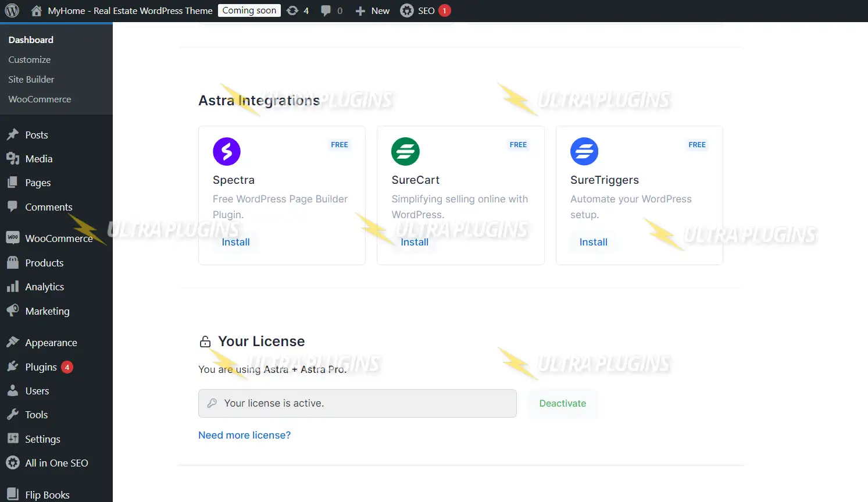Click the Analytics bar chart icon
This screenshot has height=502, width=868.
(13, 287)
